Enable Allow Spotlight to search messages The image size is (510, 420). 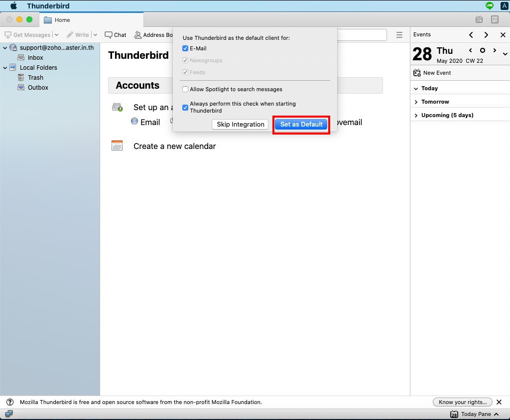pos(185,89)
